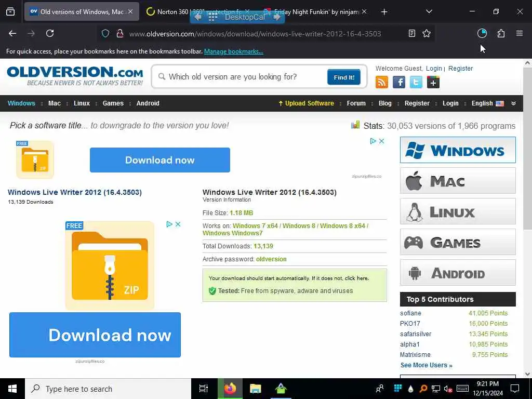The width and height of the screenshot is (532, 399).
Task: Open a new tab with the plus button
Action: [384, 12]
